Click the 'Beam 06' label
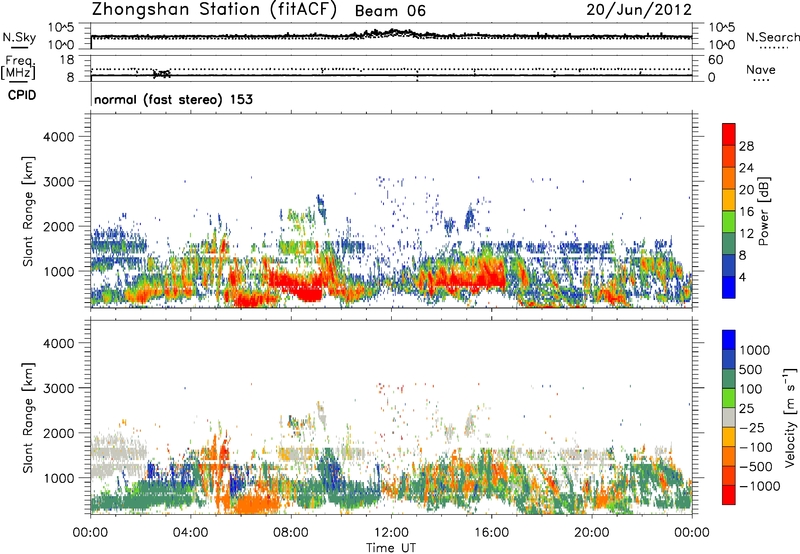The height and width of the screenshot is (554, 800). (390, 11)
